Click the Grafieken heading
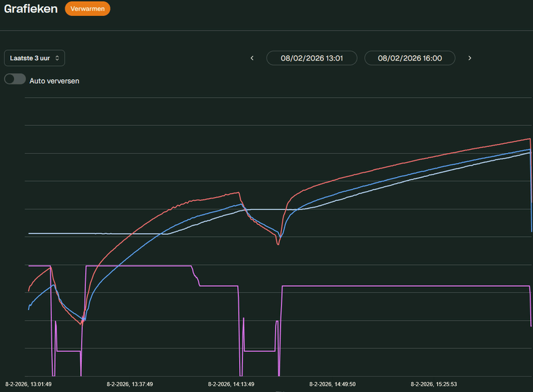Image resolution: width=533 pixels, height=392 pixels. point(31,9)
